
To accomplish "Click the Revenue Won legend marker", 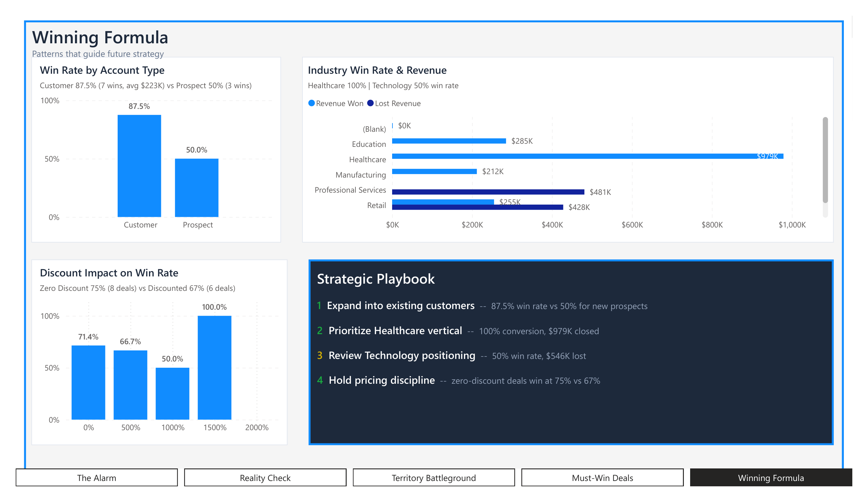I will pos(312,103).
